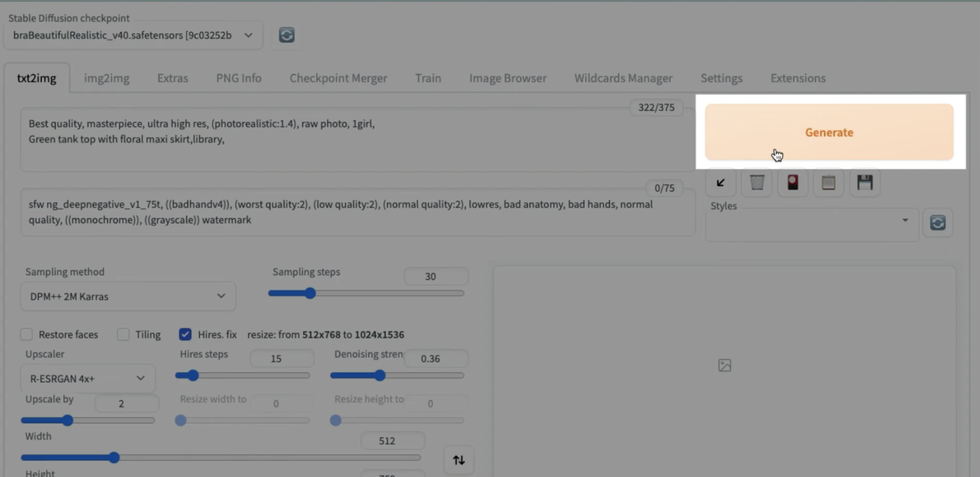The height and width of the screenshot is (477, 980).
Task: Open the Sampling method dropdown
Action: (x=128, y=297)
